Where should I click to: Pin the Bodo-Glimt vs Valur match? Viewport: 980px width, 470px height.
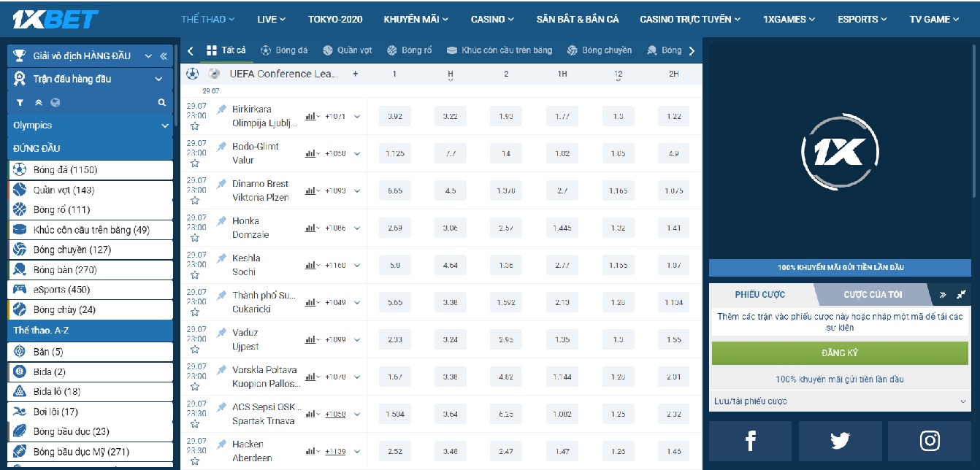[221, 146]
